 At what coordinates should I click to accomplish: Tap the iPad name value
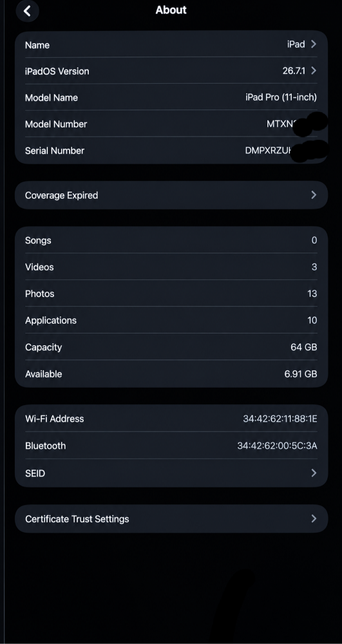(x=296, y=44)
